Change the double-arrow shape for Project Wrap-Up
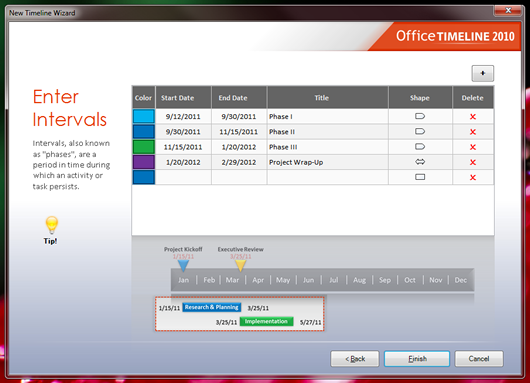This screenshot has width=530, height=383. click(420, 162)
